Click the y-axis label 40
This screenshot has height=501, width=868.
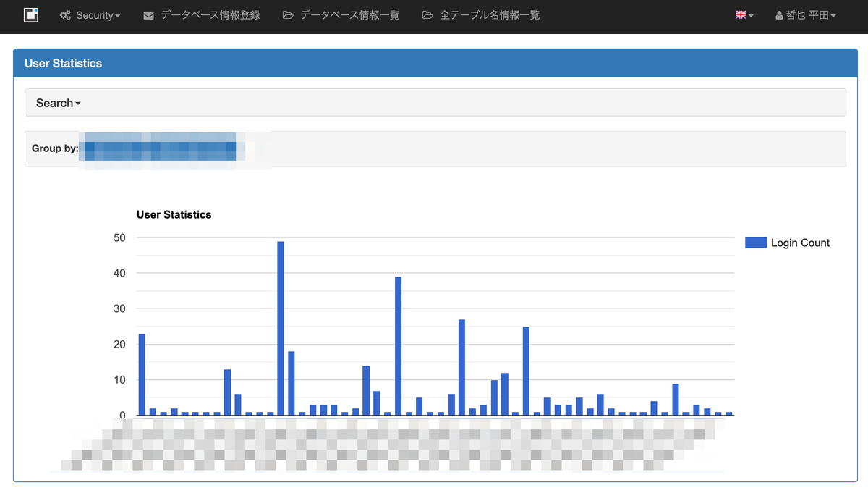119,273
